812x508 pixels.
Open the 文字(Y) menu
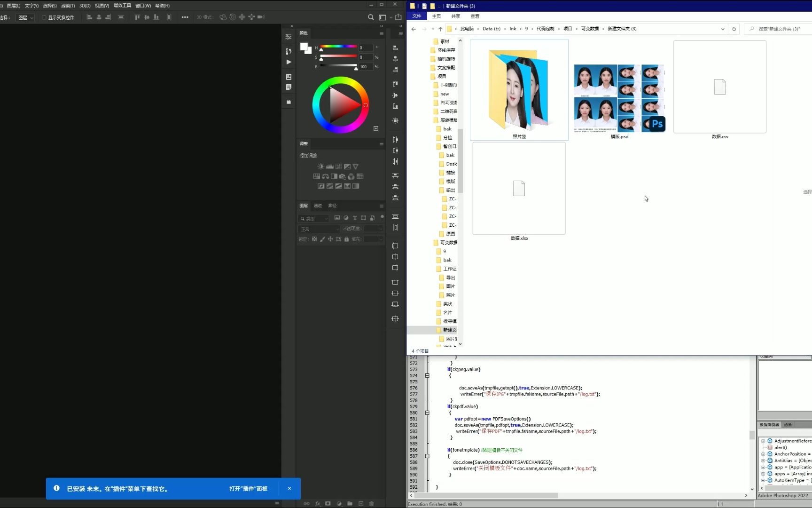31,6
